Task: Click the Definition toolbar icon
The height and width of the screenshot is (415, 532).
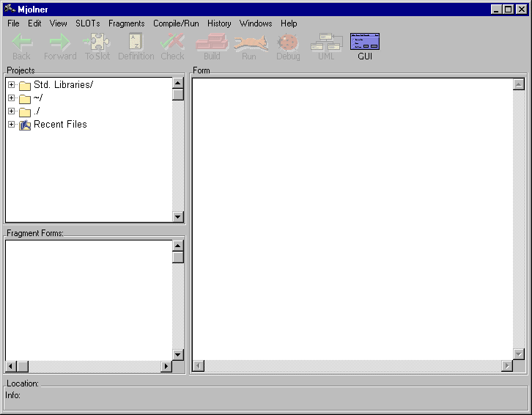Action: 136,43
